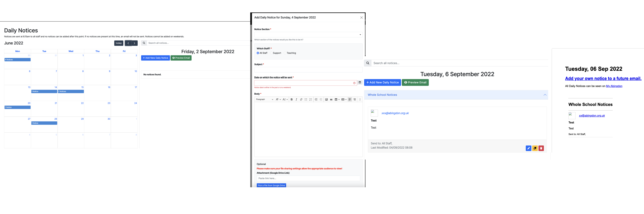Screen dimensions: 644x214
Task: Click the Subject input field
Action: click(308, 70)
